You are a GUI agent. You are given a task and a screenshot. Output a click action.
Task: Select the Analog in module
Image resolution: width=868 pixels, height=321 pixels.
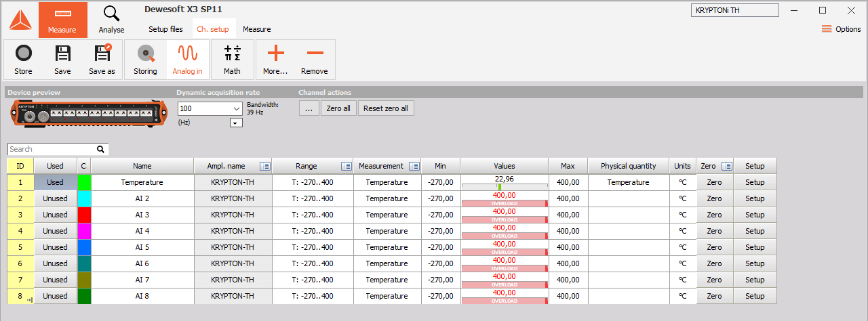point(187,60)
